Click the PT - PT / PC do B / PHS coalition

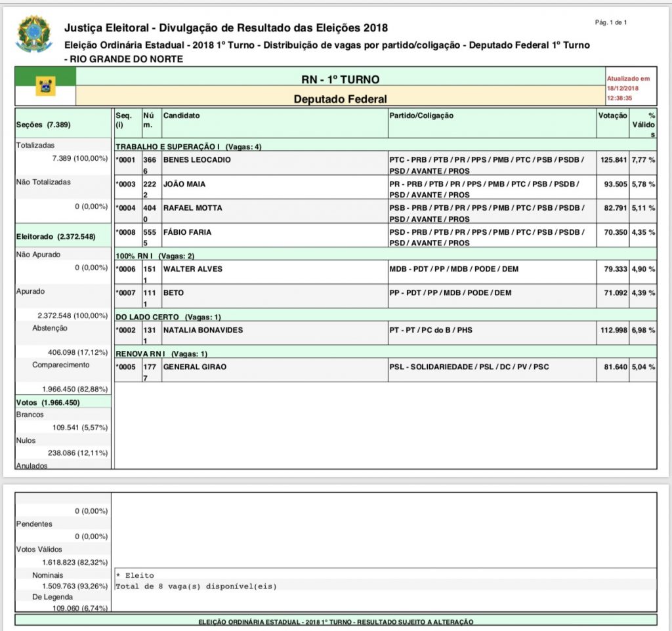(x=430, y=331)
